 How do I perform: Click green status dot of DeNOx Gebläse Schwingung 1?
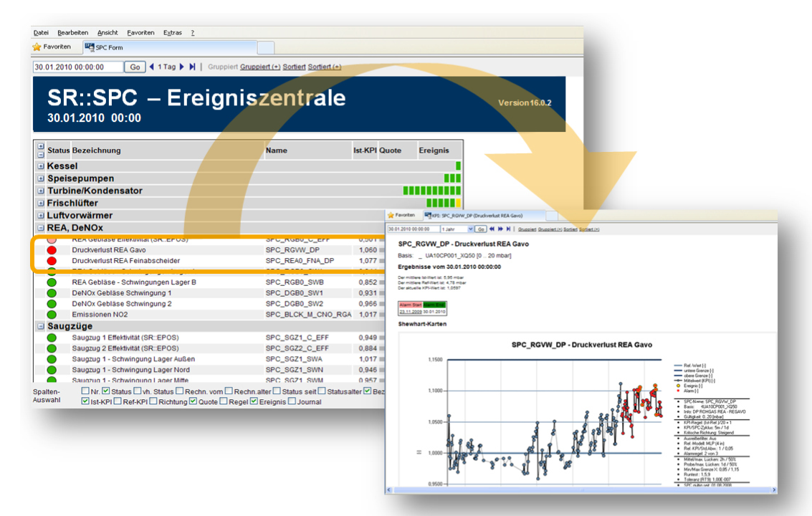click(52, 293)
